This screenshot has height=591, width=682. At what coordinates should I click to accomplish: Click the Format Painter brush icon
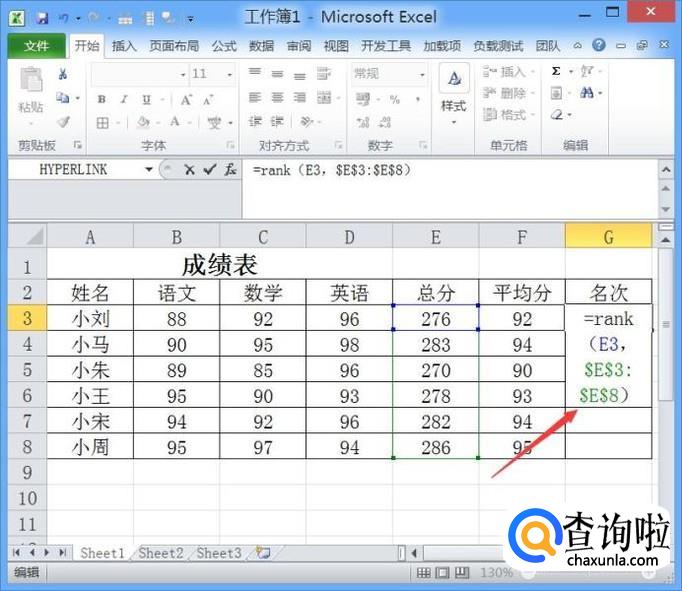[64, 122]
